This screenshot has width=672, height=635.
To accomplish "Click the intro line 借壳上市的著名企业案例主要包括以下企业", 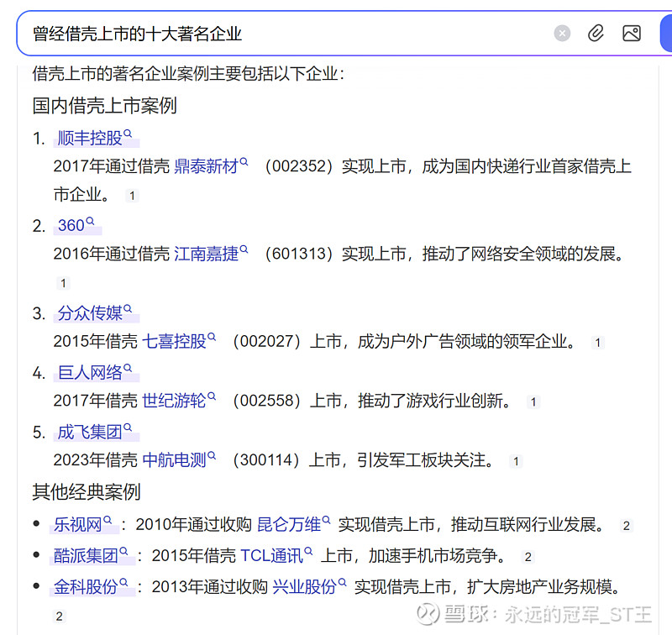I will coord(188,74).
